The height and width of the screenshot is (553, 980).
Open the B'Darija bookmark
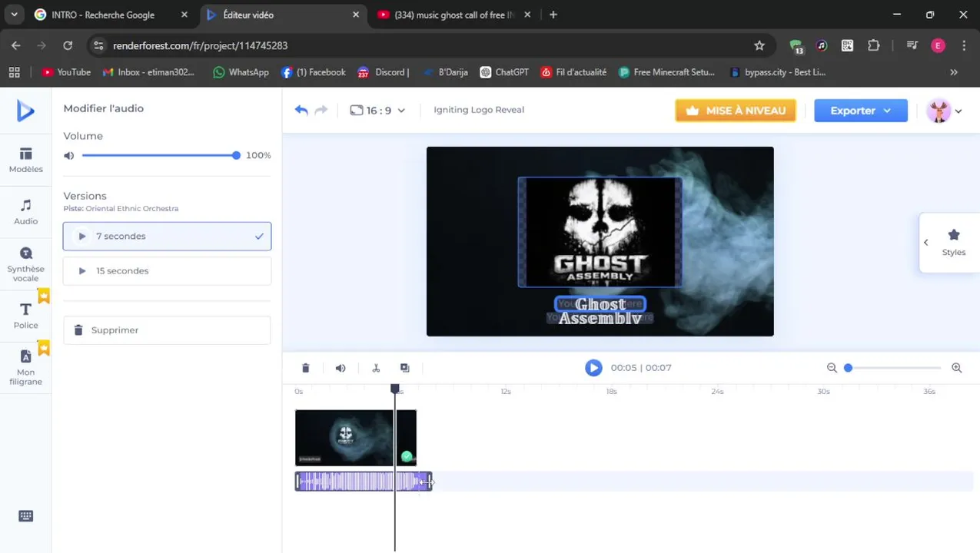[x=445, y=72]
